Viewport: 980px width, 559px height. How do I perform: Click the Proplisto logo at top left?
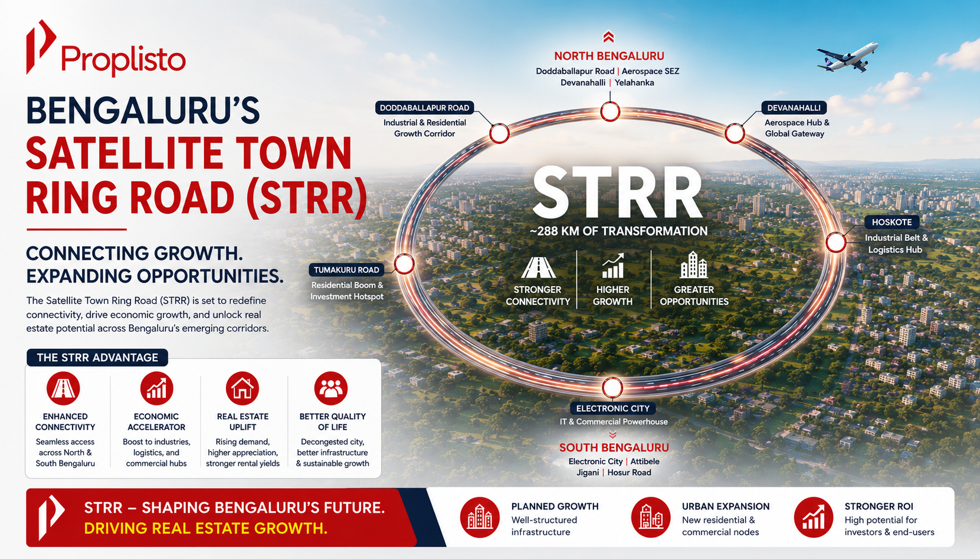[106, 48]
